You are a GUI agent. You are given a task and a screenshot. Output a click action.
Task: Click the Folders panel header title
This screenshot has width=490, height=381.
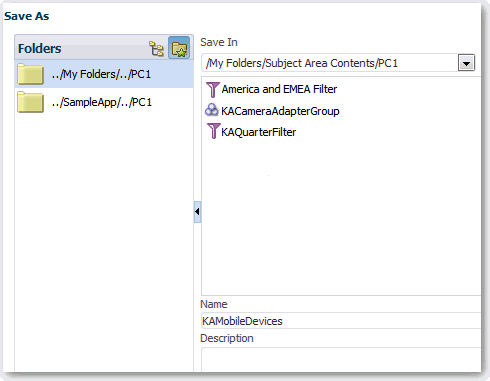click(40, 49)
